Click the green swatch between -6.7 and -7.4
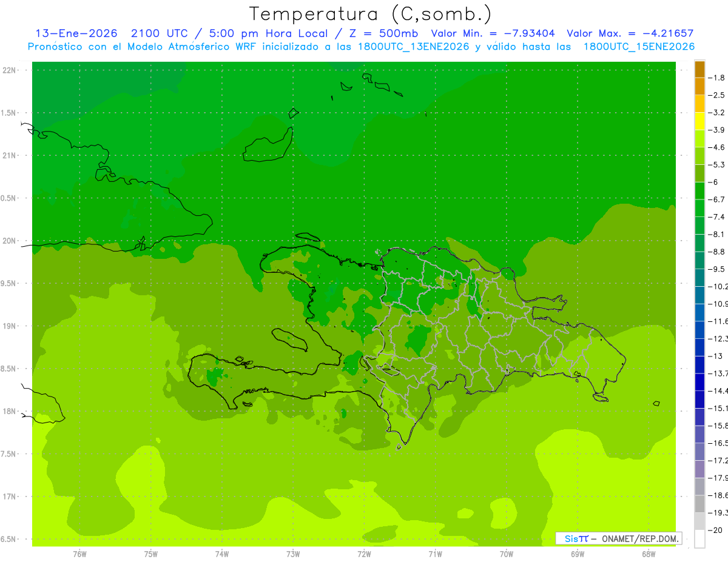Viewport: 728px width, 562px height. coord(699,208)
